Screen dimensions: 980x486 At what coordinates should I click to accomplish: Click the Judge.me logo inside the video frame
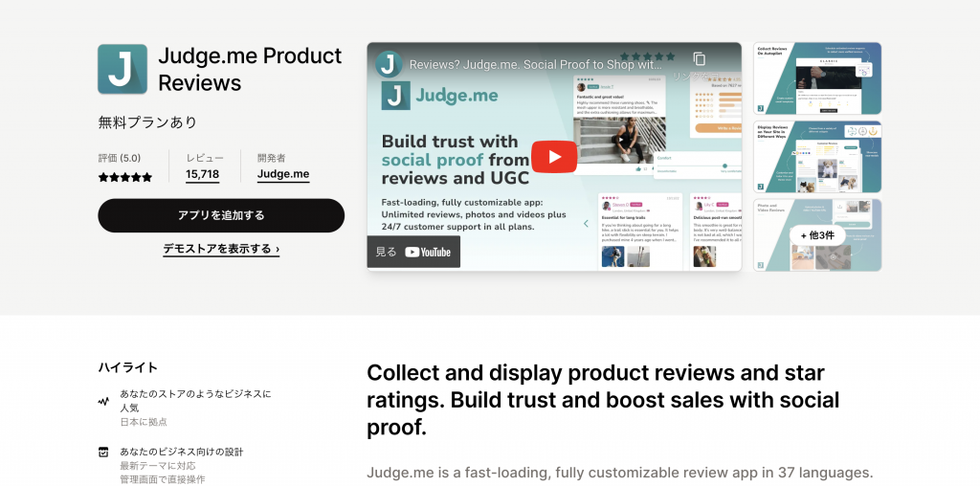[x=440, y=96]
